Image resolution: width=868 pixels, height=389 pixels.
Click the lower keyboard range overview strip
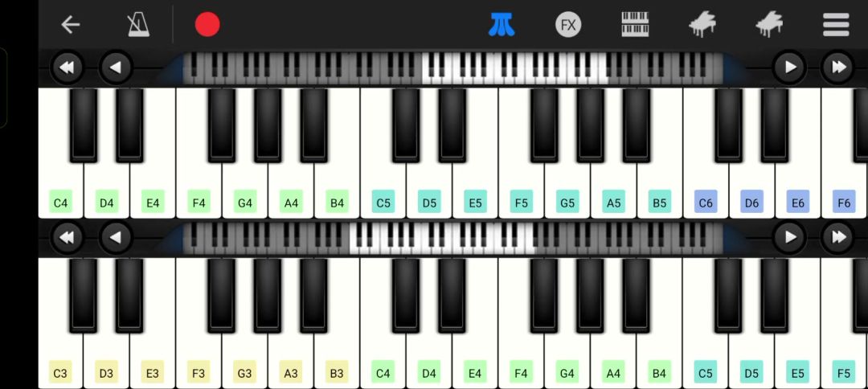coord(452,239)
